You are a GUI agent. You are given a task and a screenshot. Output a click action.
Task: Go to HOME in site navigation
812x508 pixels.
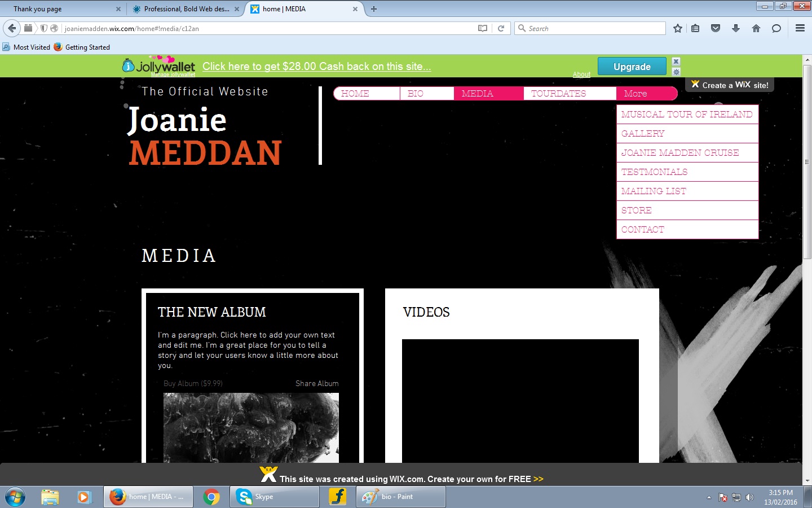pyautogui.click(x=367, y=94)
